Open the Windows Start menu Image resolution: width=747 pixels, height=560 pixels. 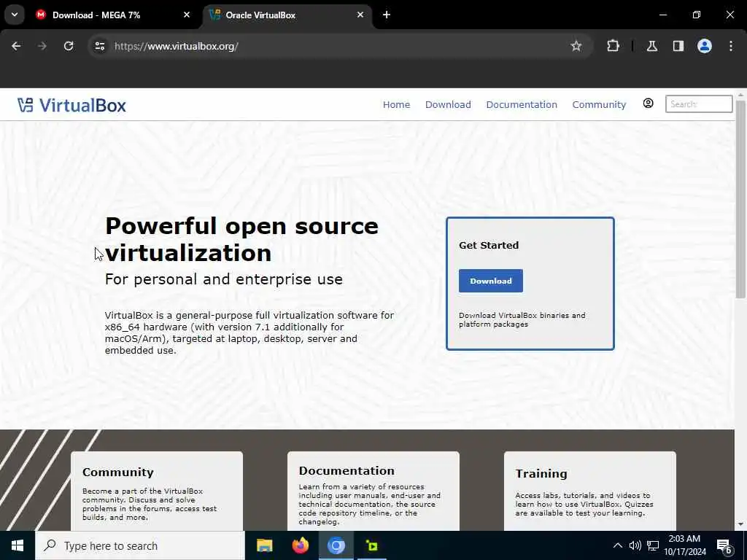pyautogui.click(x=18, y=545)
